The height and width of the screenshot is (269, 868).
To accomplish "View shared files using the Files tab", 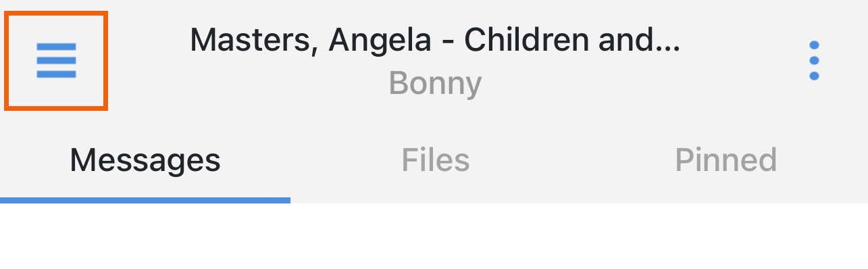I will coord(436,160).
